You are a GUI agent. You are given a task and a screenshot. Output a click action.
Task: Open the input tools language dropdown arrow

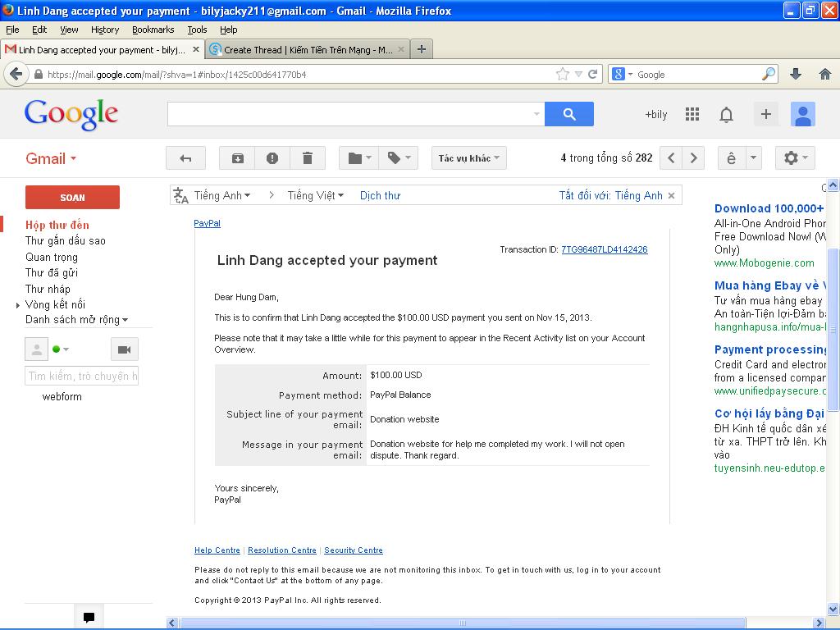753,158
